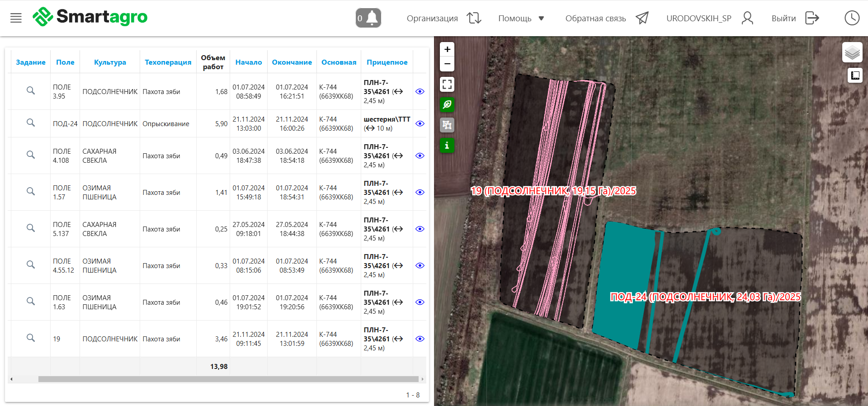Zoom out on the map
The height and width of the screenshot is (406, 868).
(447, 64)
